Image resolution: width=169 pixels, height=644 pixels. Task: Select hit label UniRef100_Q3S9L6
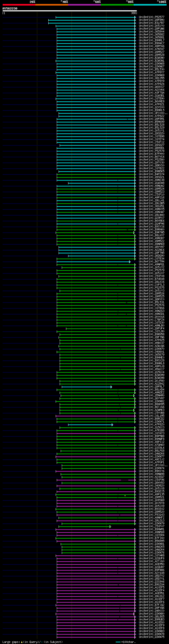tap(152, 448)
